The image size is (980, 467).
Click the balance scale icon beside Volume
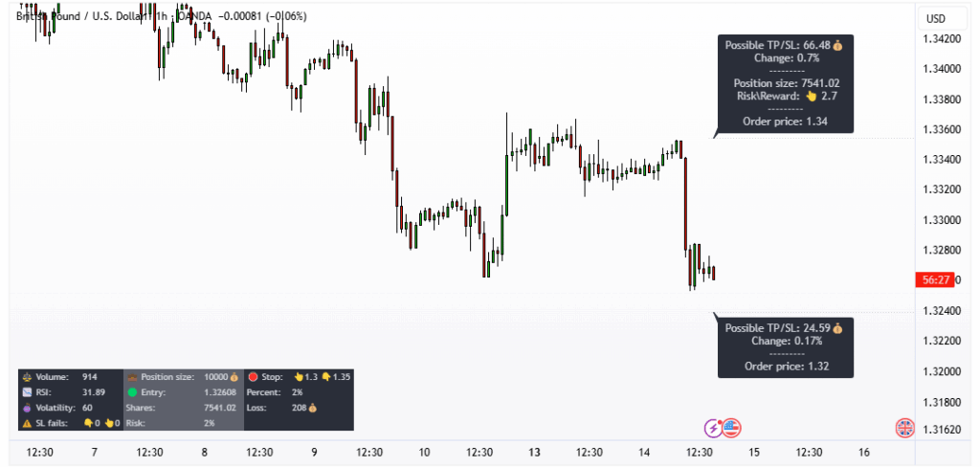coord(27,377)
